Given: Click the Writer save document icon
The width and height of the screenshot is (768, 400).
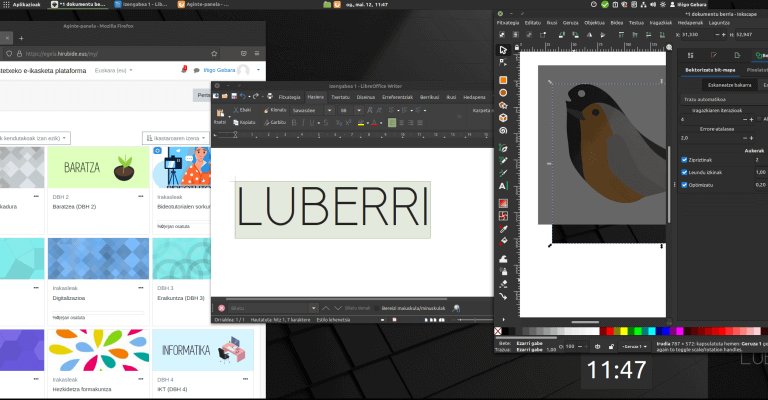Looking at the screenshot, I should point(232,96).
